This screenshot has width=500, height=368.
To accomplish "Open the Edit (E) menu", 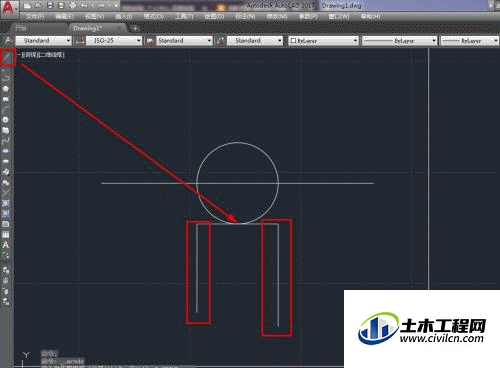I will pos(64,16).
